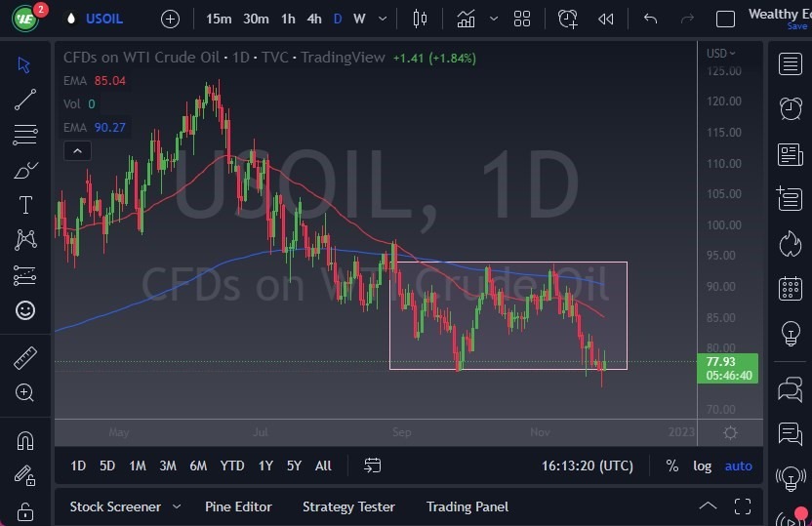Expand the timeframe interval dropdown arrow
This screenshot has height=526, width=812.
[x=382, y=19]
